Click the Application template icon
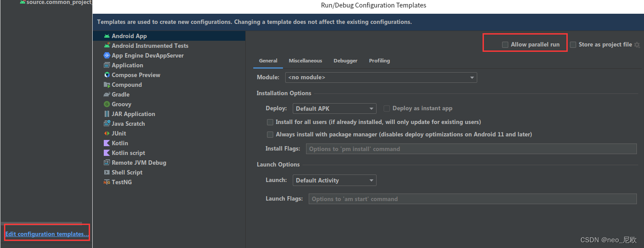 pyautogui.click(x=107, y=65)
